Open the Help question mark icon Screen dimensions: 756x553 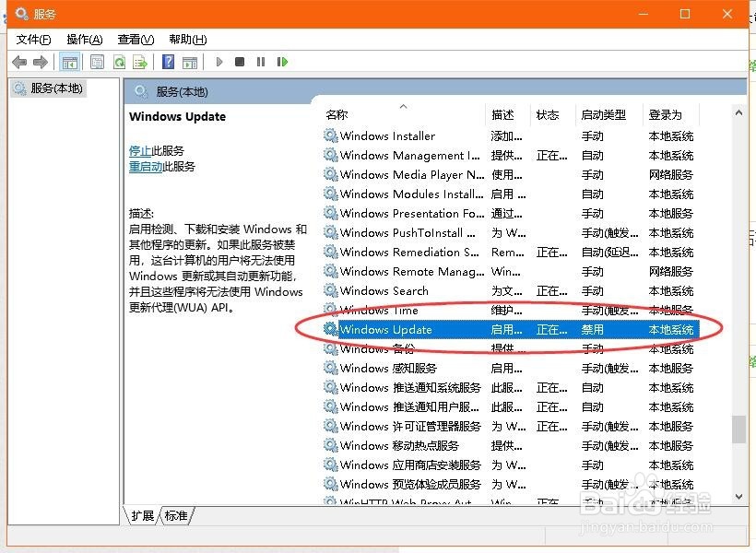169,62
